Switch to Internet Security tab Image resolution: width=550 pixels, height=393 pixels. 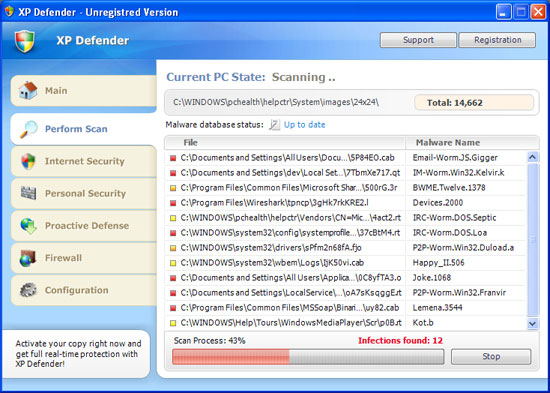coord(83,161)
